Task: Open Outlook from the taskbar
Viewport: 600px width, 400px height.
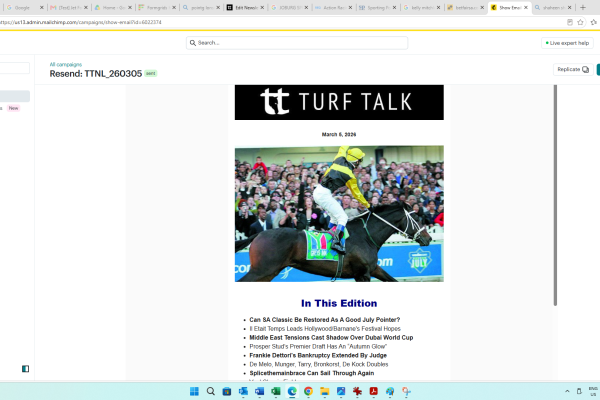Action: point(243,391)
